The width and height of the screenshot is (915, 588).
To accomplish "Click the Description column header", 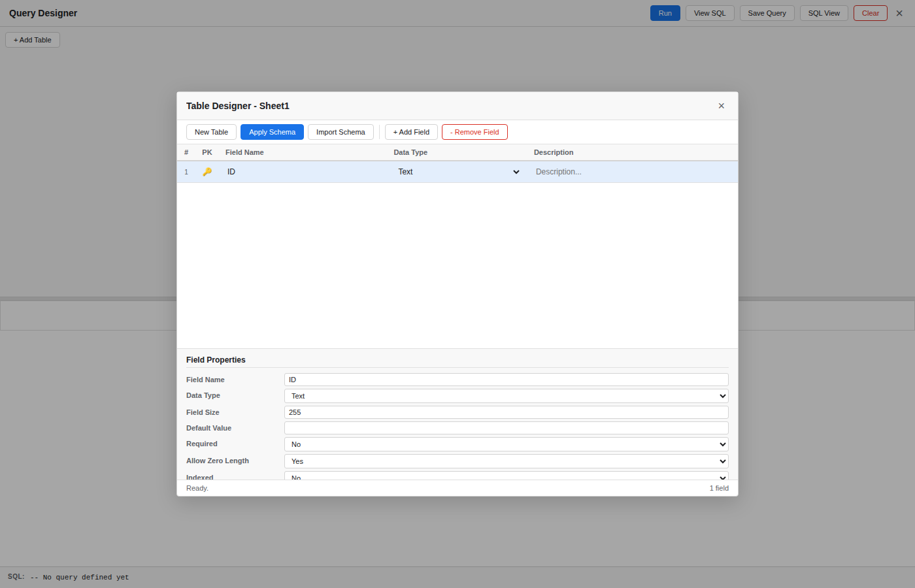I will click(554, 152).
